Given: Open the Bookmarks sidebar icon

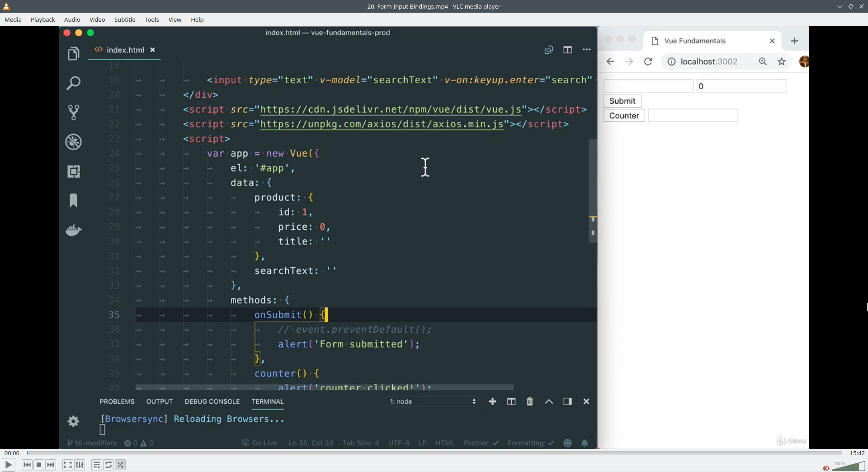Looking at the screenshot, I should click(74, 200).
